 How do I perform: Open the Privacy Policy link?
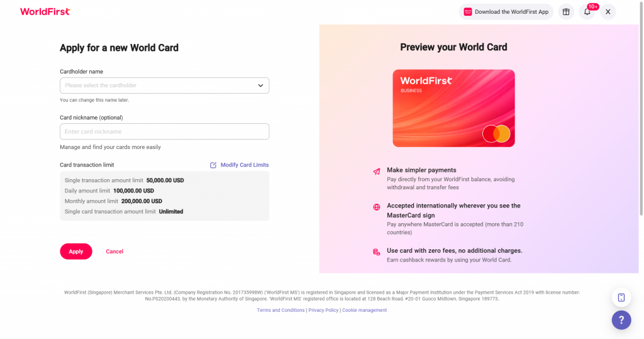pyautogui.click(x=323, y=310)
